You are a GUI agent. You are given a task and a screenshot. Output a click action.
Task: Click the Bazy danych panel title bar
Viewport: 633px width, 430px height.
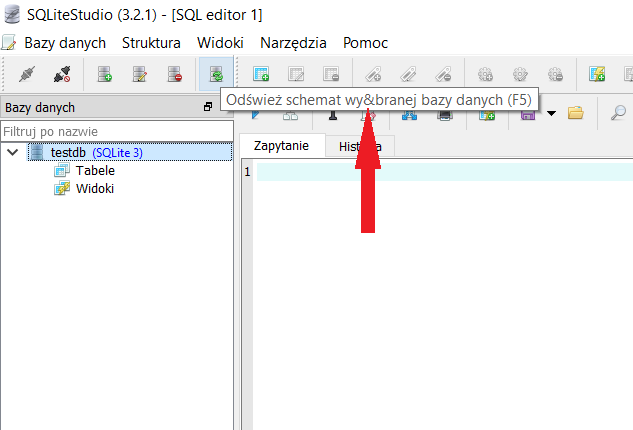point(116,107)
